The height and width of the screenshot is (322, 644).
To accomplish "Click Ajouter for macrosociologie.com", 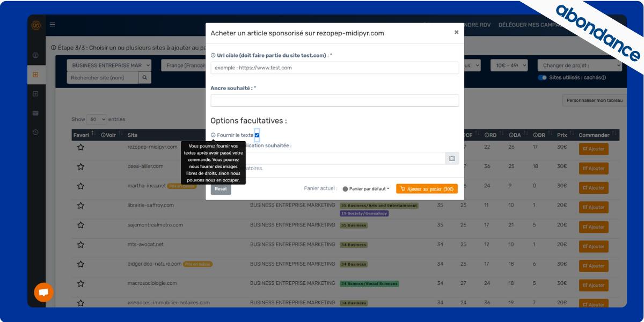I will (x=594, y=285).
